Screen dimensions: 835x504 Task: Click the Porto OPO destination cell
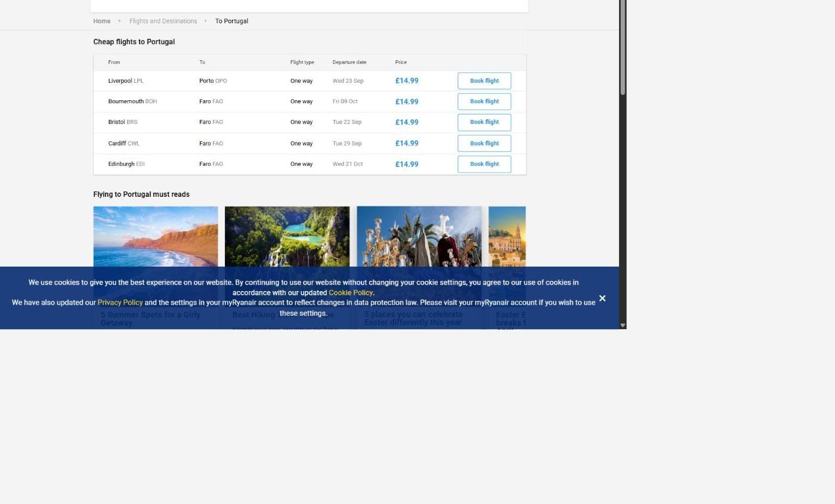click(213, 81)
